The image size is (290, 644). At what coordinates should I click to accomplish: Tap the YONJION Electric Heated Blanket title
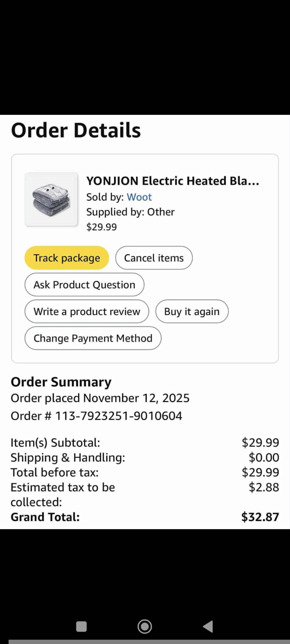[x=173, y=181]
